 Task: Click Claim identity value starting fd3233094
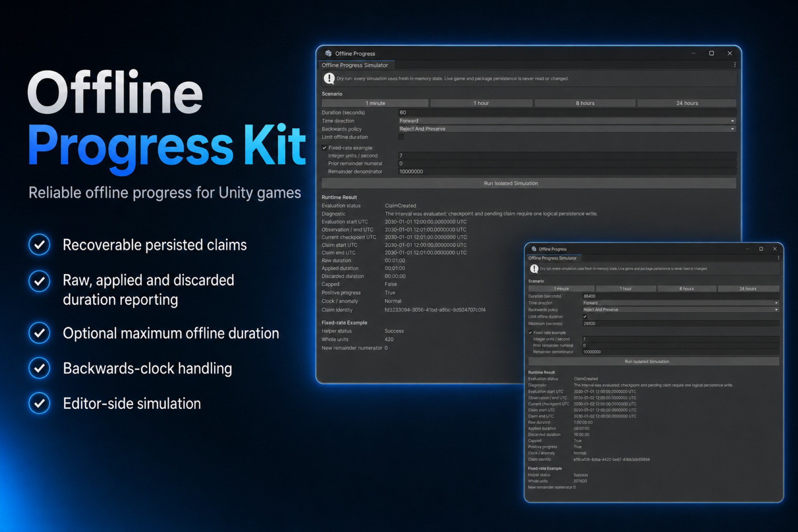(x=435, y=310)
